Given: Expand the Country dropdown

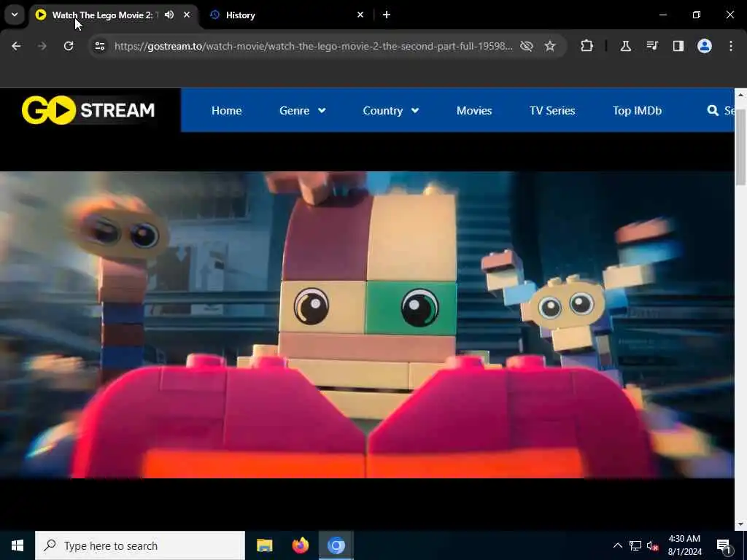Looking at the screenshot, I should tap(391, 111).
